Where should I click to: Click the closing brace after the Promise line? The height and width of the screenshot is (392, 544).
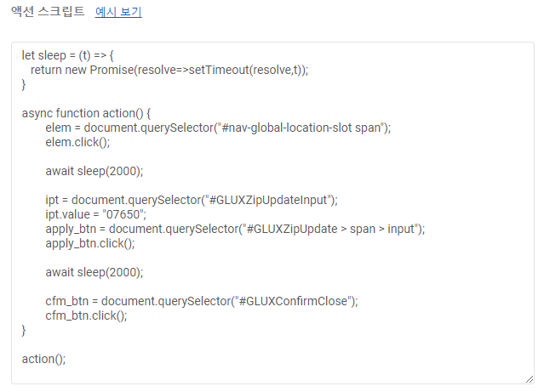coord(24,84)
